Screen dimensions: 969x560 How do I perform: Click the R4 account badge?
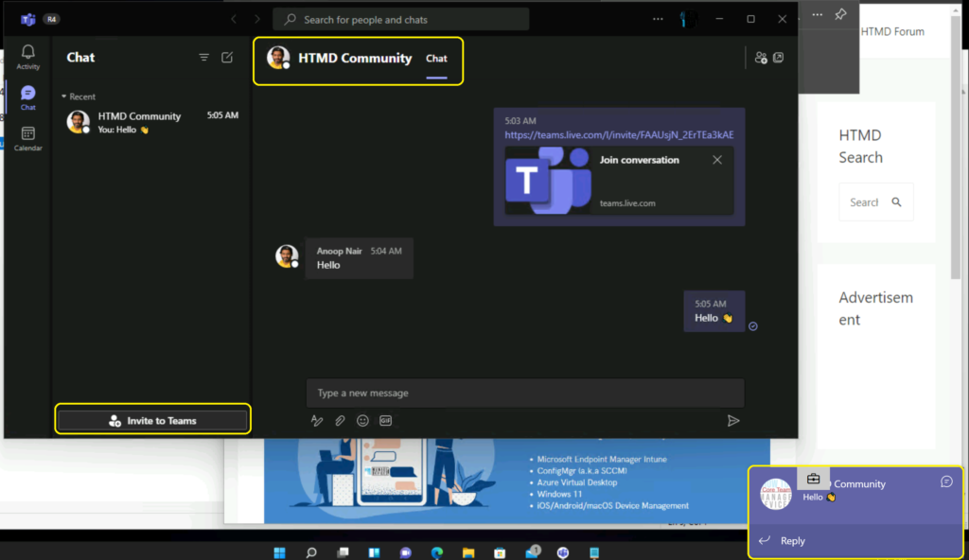(x=51, y=19)
